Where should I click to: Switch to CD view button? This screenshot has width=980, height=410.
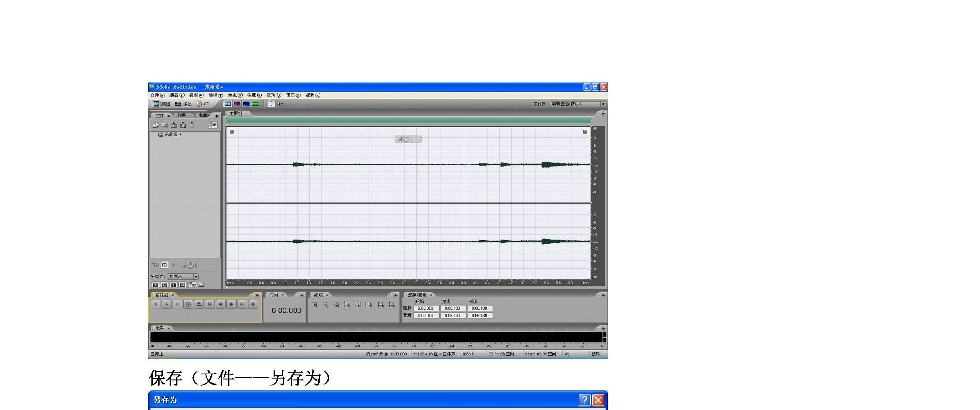(x=203, y=104)
